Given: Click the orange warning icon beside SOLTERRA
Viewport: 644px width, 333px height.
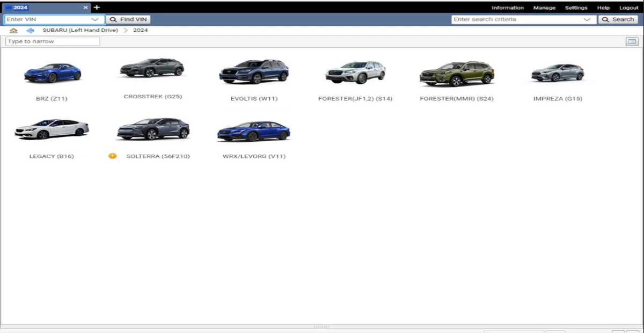Looking at the screenshot, I should [x=113, y=156].
